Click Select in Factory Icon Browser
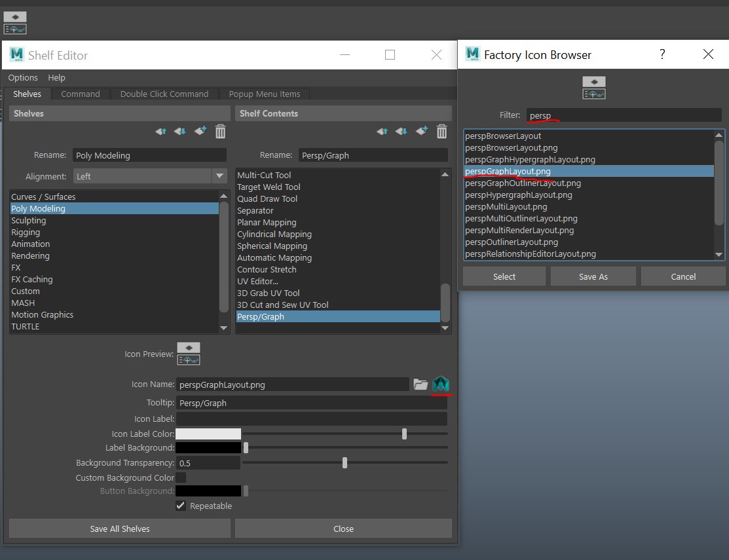The image size is (729, 560). click(x=504, y=276)
